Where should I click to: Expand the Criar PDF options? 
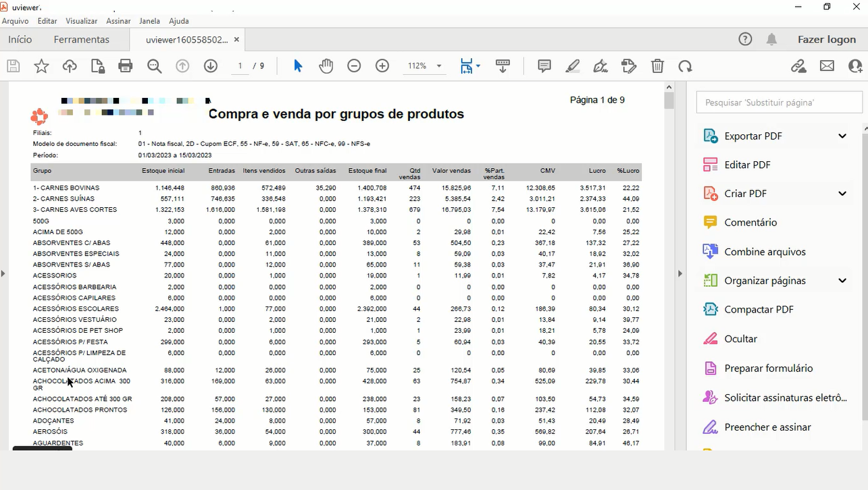coord(842,194)
